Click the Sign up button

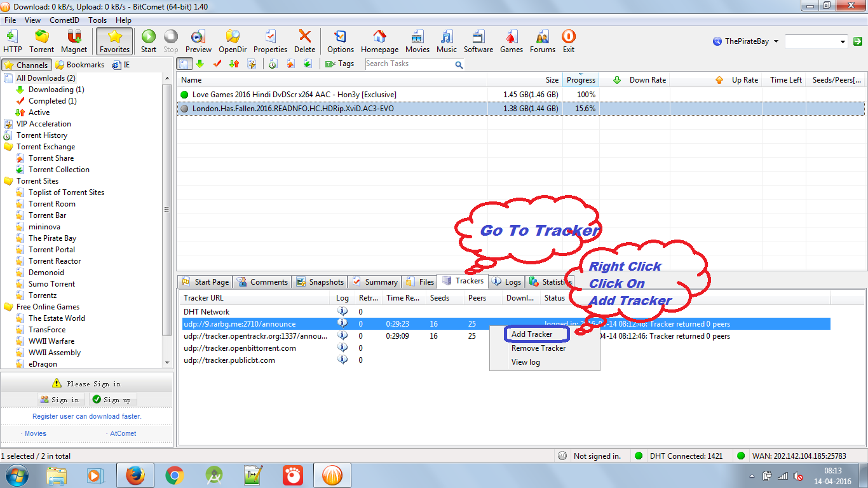click(x=112, y=400)
